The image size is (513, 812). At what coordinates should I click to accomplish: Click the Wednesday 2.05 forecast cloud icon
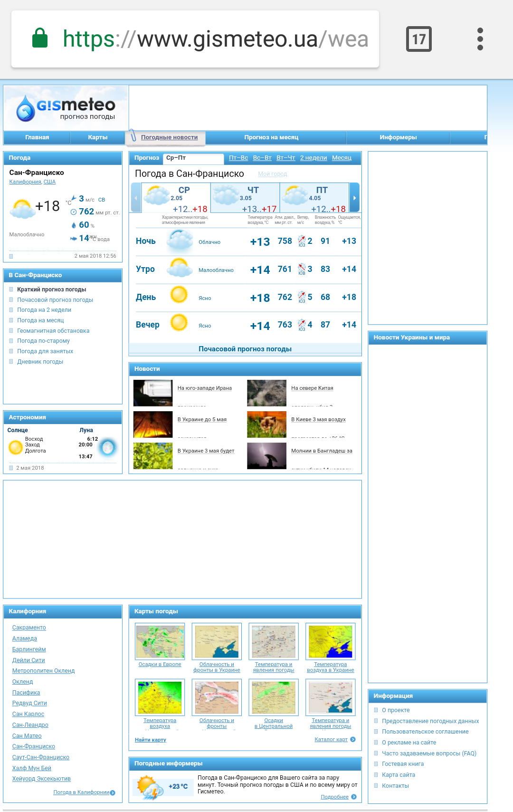[x=156, y=195]
